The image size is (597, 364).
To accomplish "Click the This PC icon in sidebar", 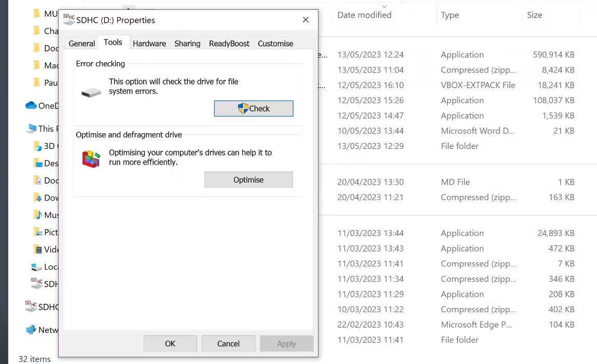I will click(31, 129).
